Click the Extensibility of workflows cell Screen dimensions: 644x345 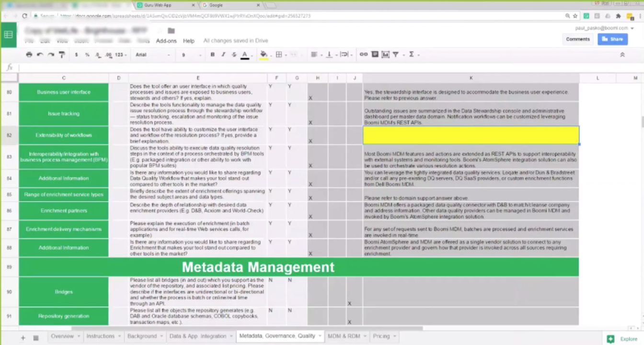coord(64,135)
